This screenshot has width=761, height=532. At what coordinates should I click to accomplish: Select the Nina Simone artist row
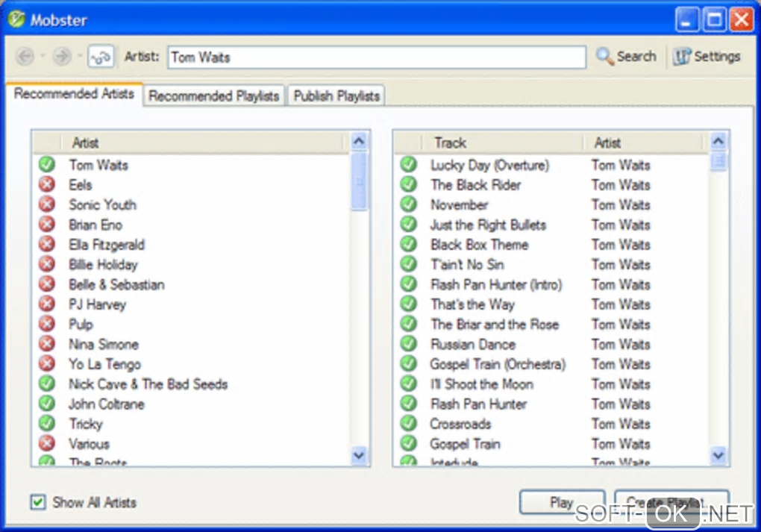[192, 344]
